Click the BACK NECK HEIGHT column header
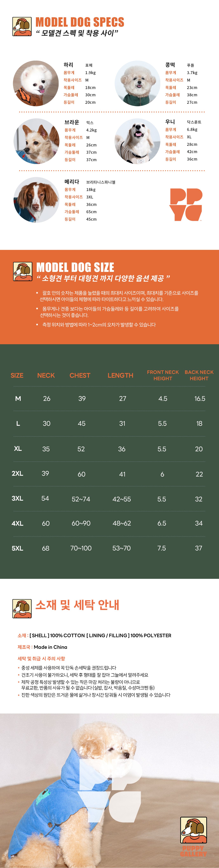 pos(199,375)
